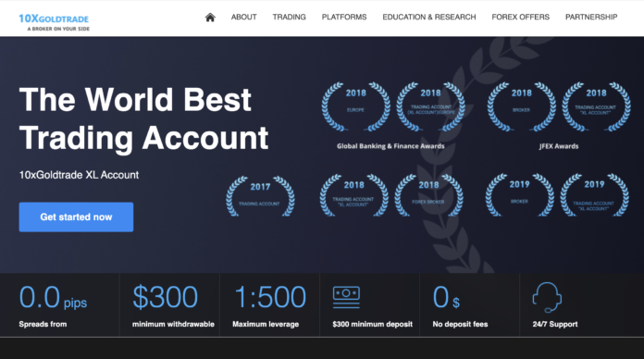Click the Maximum leverage label

click(266, 324)
